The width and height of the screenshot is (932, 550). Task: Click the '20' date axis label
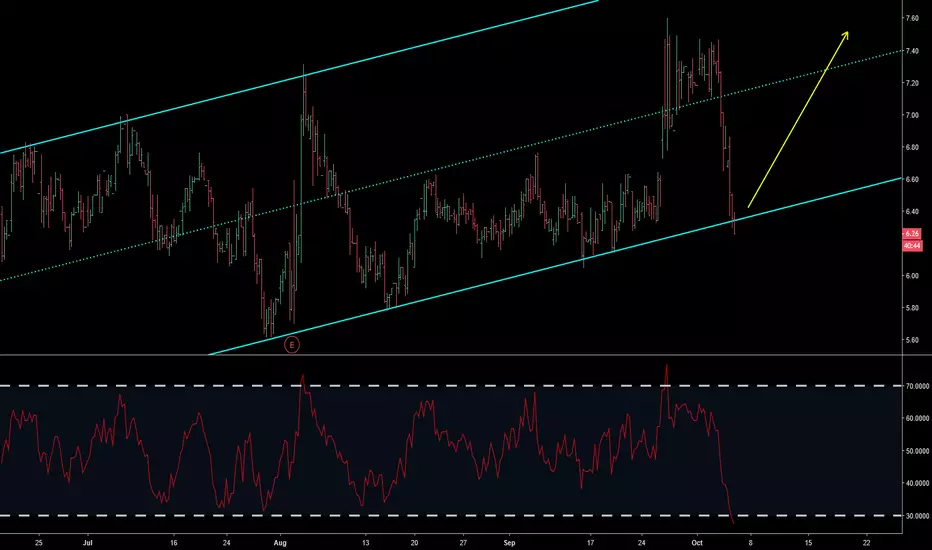click(x=414, y=543)
